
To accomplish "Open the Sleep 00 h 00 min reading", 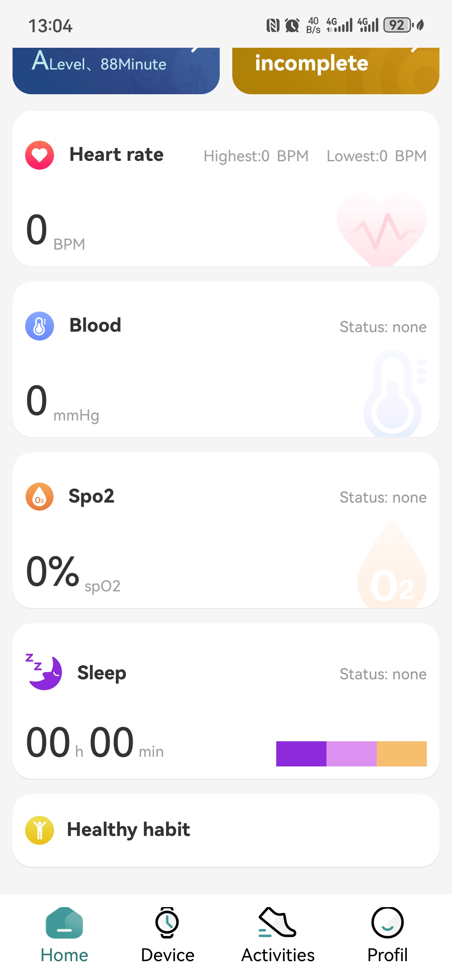I will click(95, 743).
